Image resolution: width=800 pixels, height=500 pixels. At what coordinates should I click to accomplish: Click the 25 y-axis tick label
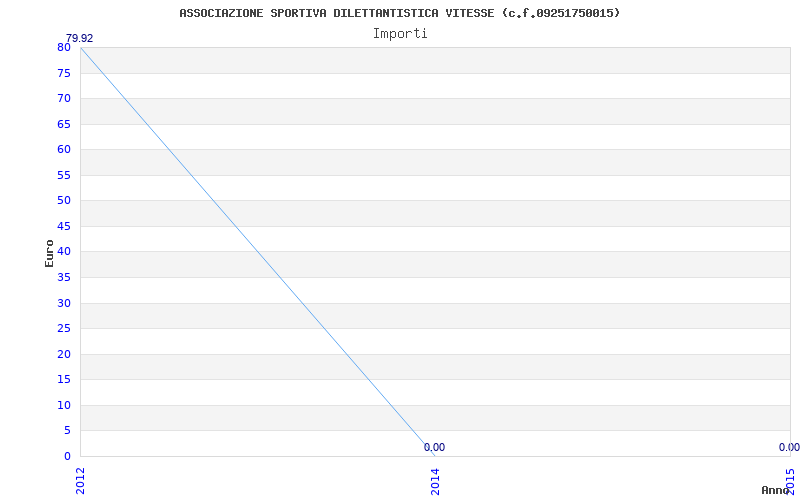[x=64, y=329]
